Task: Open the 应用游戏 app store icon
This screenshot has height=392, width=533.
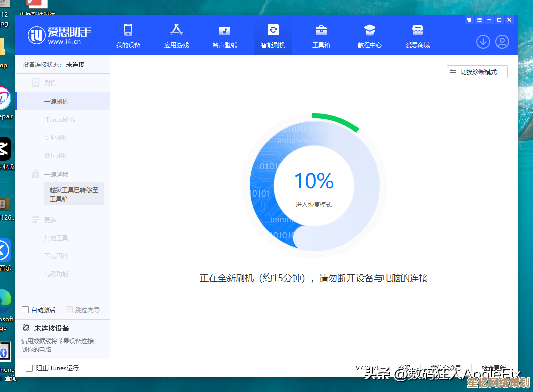Action: point(176,30)
